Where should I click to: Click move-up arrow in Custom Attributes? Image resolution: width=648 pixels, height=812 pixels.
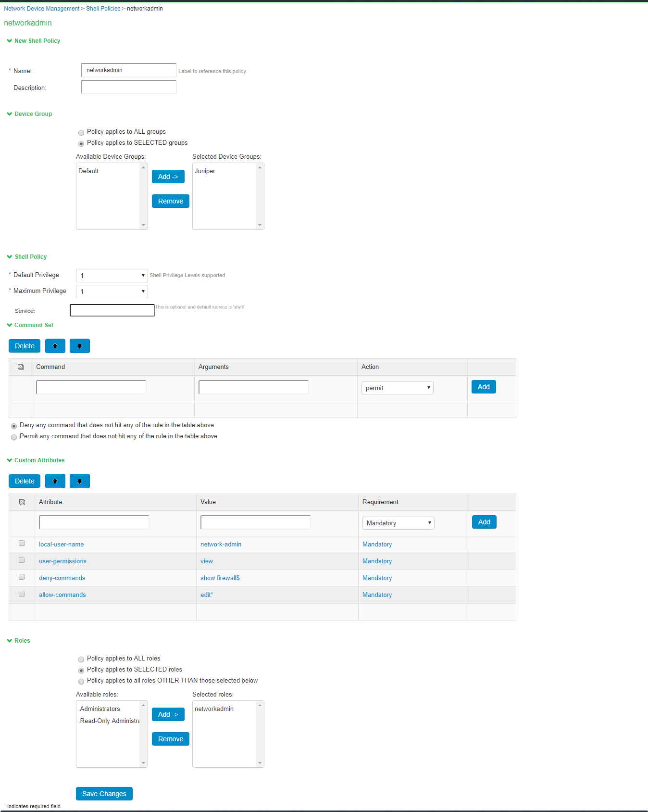[55, 481]
